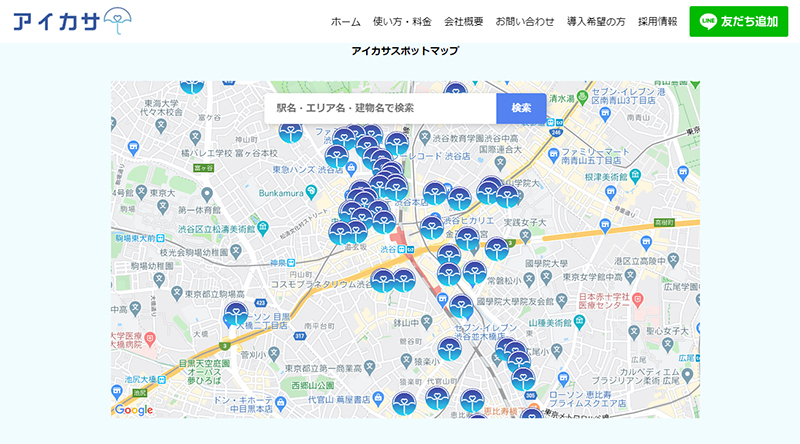Select the ファミリーマート 南青山五丁目店 marker
800x444 pixels.
(x=554, y=155)
